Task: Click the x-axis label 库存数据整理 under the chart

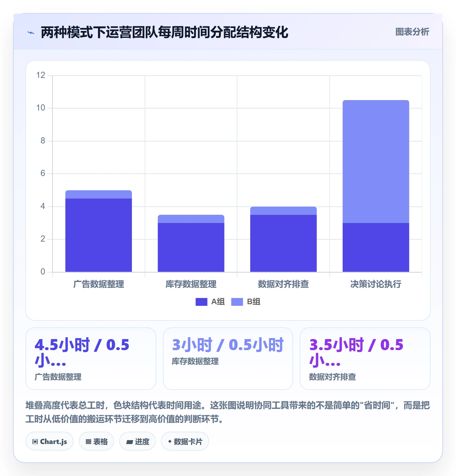Action: 191,284
